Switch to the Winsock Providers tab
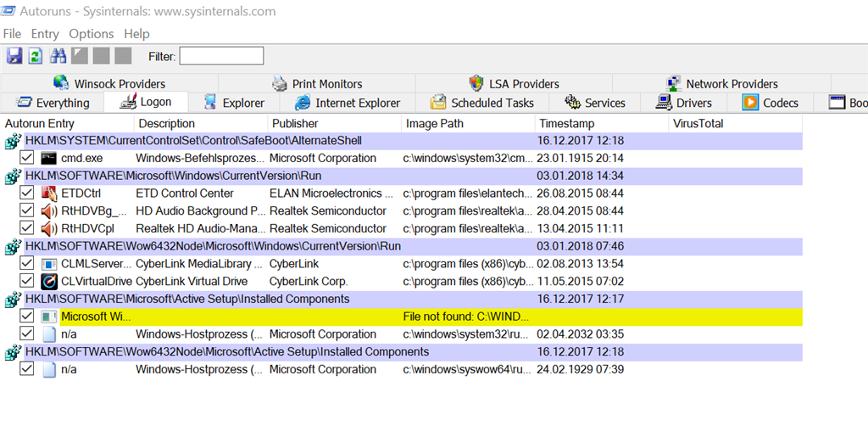The height and width of the screenshot is (426, 868). [x=109, y=84]
